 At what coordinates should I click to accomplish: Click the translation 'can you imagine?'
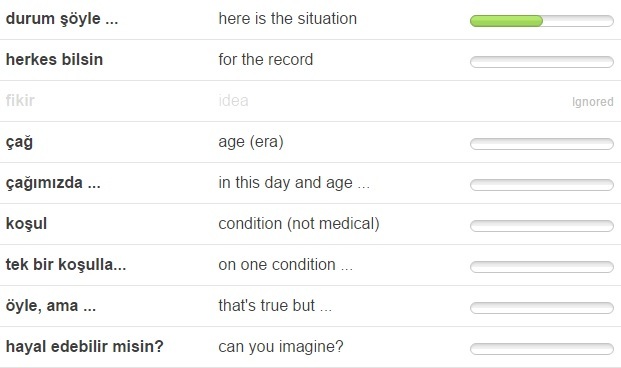click(x=281, y=347)
